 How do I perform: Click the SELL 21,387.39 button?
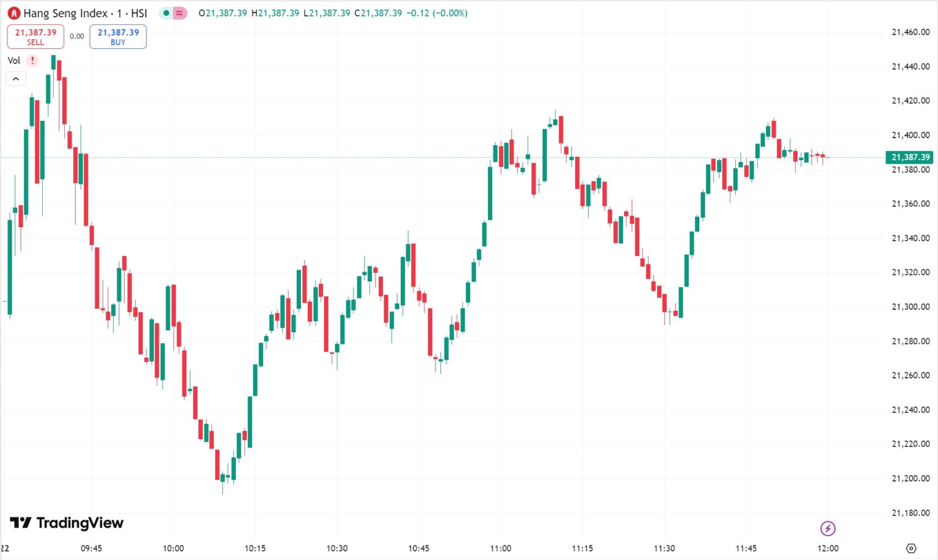coord(35,37)
